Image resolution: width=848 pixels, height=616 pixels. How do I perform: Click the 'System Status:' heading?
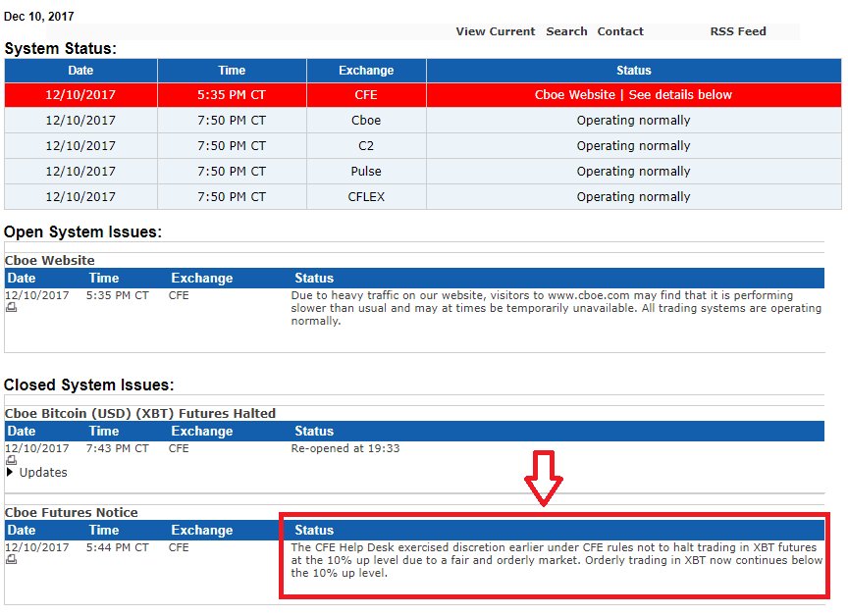coord(61,49)
